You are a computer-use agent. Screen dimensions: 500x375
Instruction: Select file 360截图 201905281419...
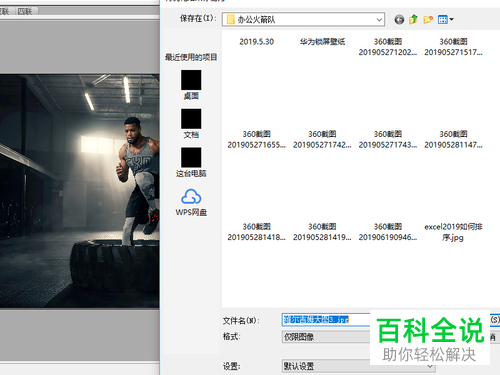[322, 232]
